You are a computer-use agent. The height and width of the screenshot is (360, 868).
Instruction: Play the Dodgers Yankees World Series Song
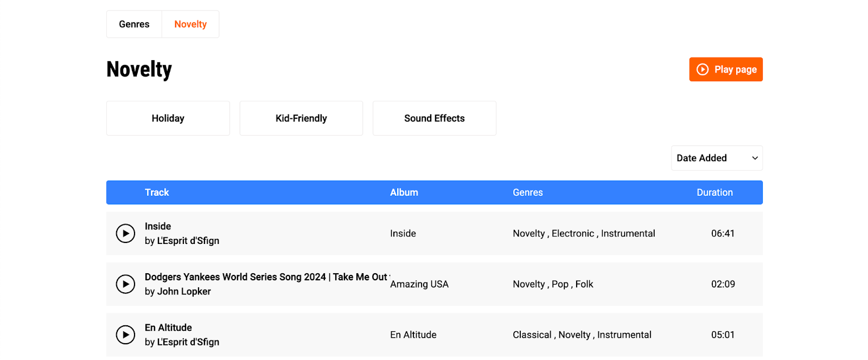click(125, 284)
